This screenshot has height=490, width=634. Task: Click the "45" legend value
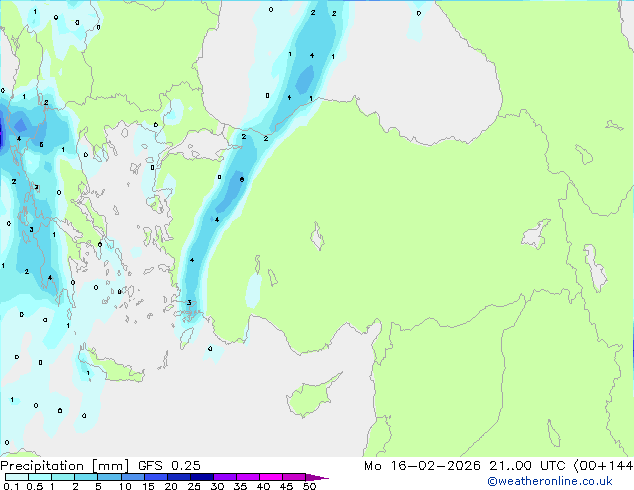[x=286, y=486]
